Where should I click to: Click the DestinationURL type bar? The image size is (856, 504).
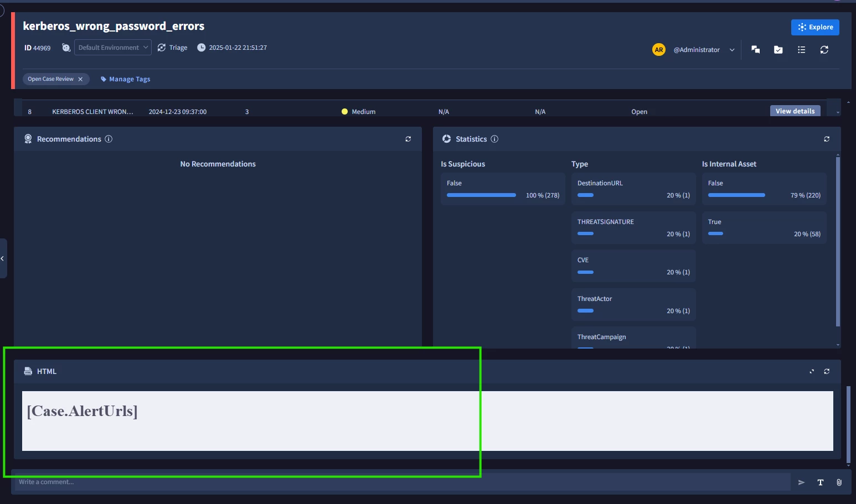(585, 195)
